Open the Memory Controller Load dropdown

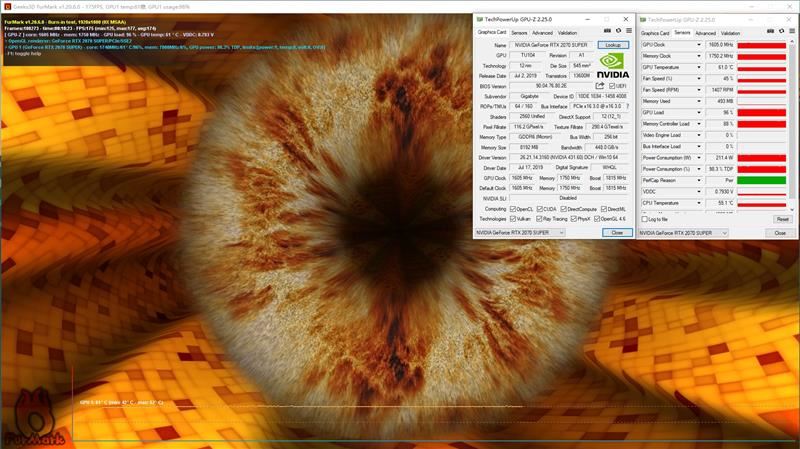(699, 124)
